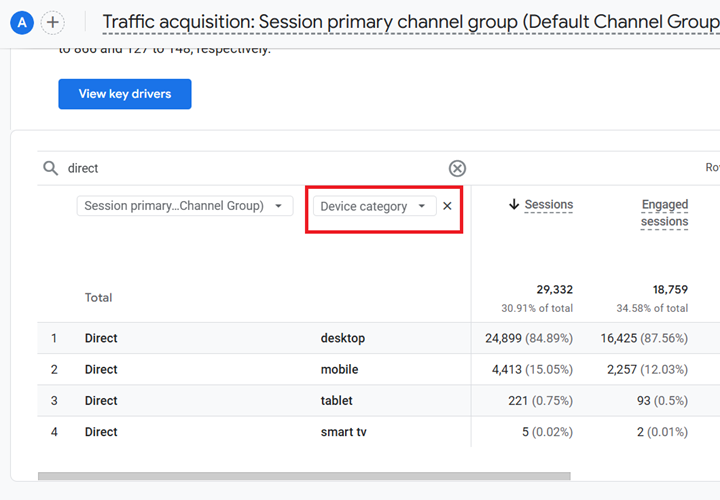
Task: Add a new comparison with plus icon
Action: tap(53, 22)
